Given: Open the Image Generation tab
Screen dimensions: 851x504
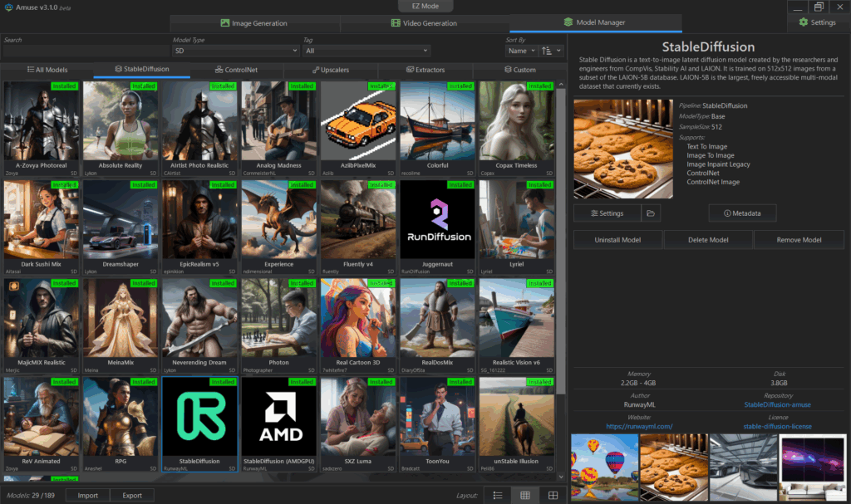Looking at the screenshot, I should [254, 23].
